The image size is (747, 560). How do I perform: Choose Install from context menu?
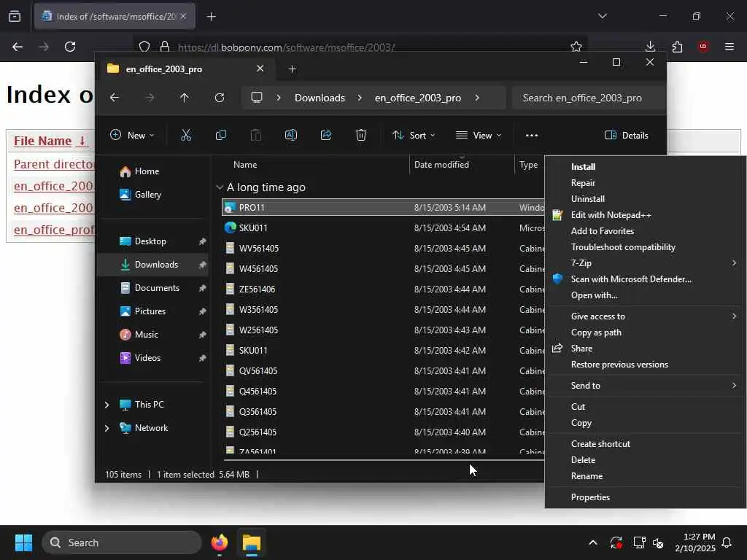pos(583,167)
